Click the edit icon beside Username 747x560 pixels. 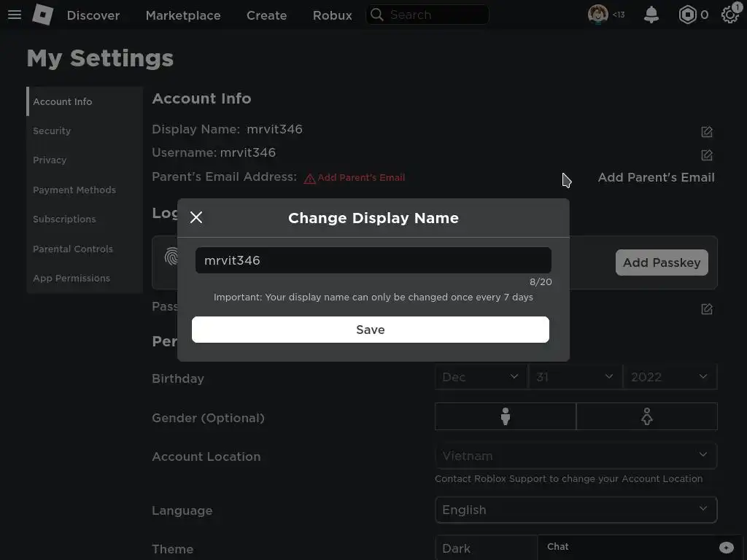(707, 155)
